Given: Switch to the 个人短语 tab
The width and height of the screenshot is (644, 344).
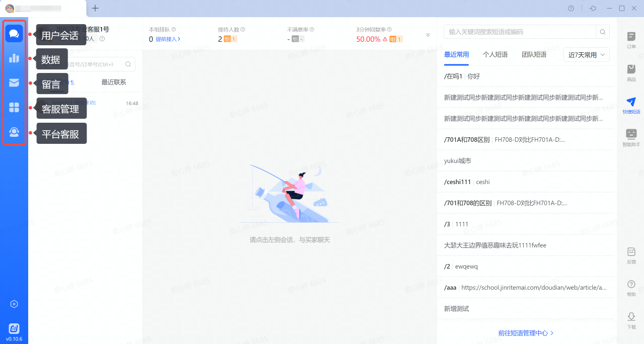Looking at the screenshot, I should pos(495,55).
